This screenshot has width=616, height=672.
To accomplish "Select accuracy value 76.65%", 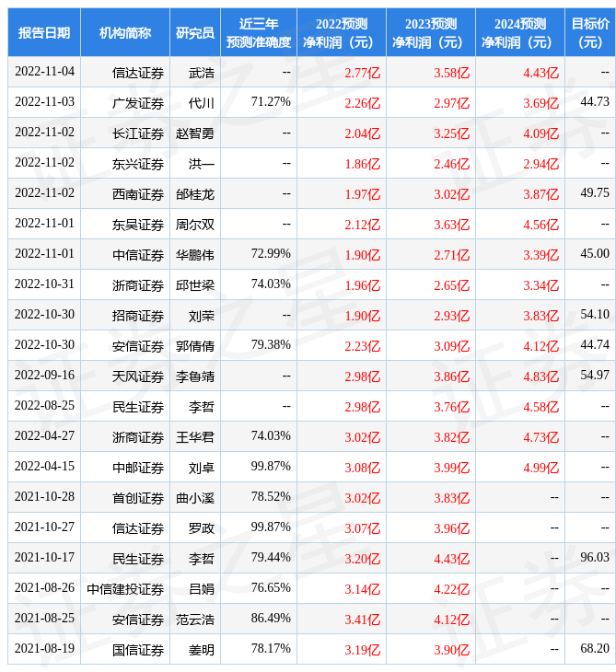I will click(x=271, y=588).
